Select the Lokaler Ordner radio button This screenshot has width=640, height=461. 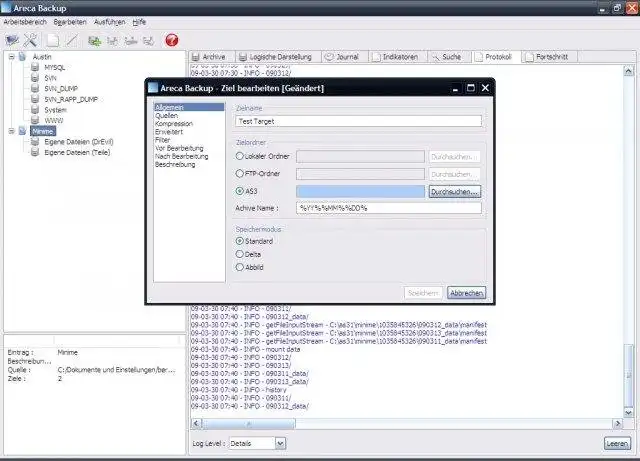point(240,156)
